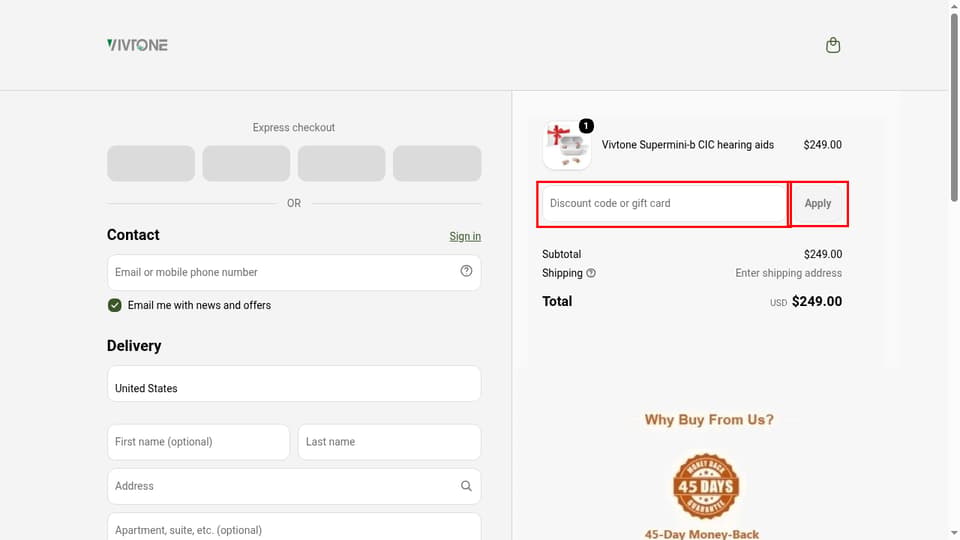The height and width of the screenshot is (540, 960).
Task: Click the fourth express checkout button
Action: 437,163
